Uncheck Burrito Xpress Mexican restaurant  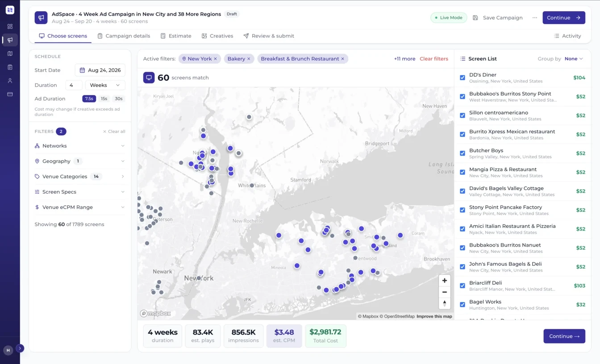[x=462, y=134]
